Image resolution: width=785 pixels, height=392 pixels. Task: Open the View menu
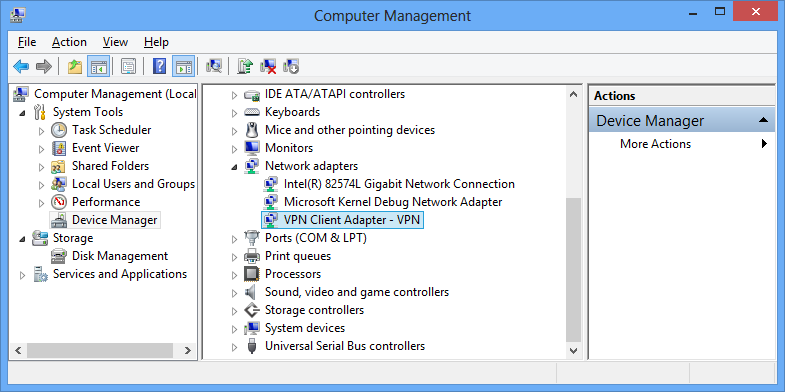coord(115,42)
